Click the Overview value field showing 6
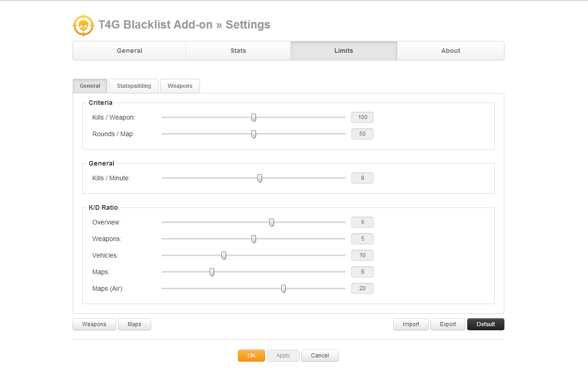588x368 pixels. [362, 222]
